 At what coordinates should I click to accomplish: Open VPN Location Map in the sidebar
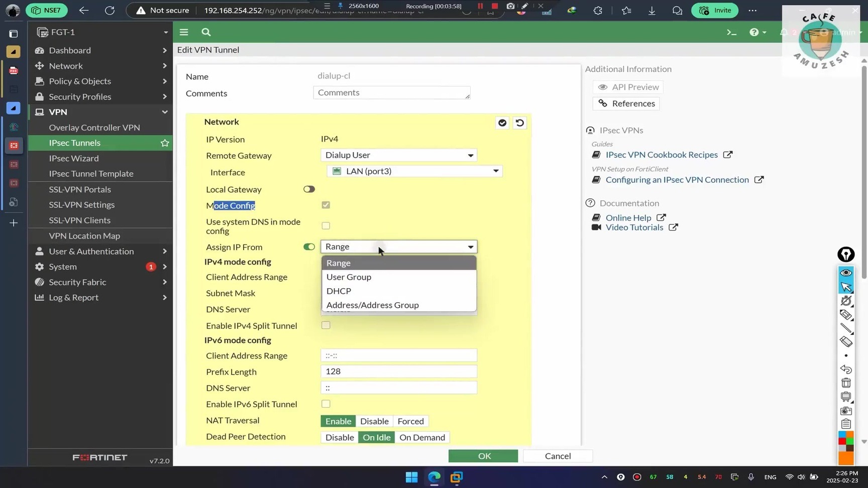[x=84, y=236]
